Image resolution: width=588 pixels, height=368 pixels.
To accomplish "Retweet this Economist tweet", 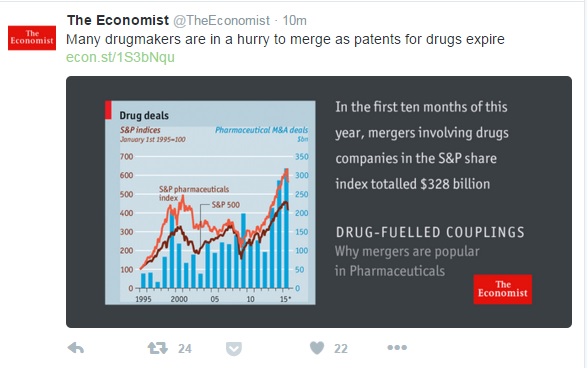I will (x=158, y=348).
